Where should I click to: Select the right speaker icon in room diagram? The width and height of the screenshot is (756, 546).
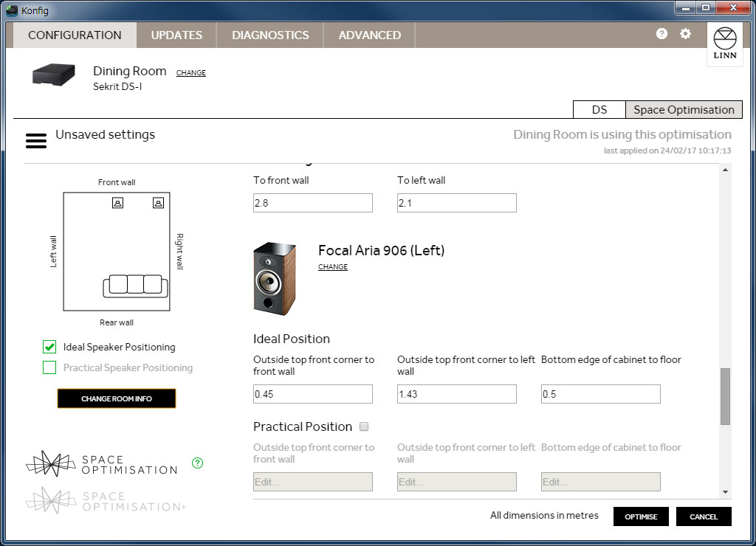click(158, 203)
